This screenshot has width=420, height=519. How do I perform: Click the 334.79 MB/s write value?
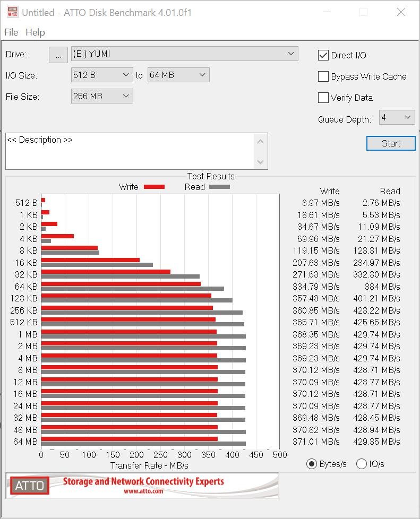[x=316, y=287]
